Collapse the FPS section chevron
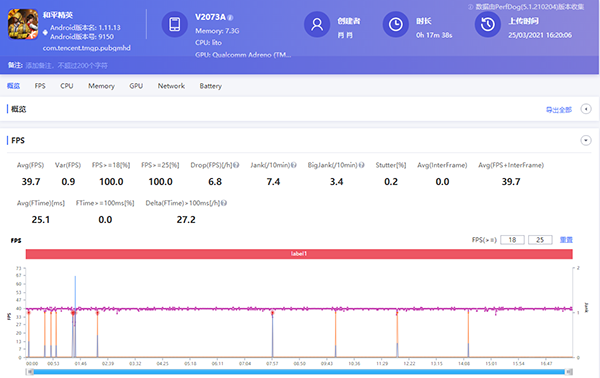The height and width of the screenshot is (378, 600). click(586, 140)
